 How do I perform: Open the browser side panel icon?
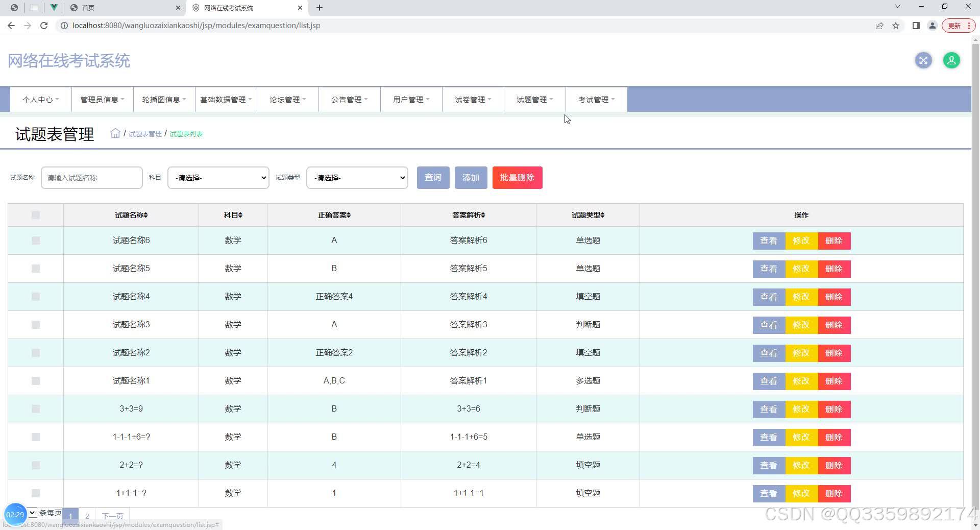click(x=916, y=26)
